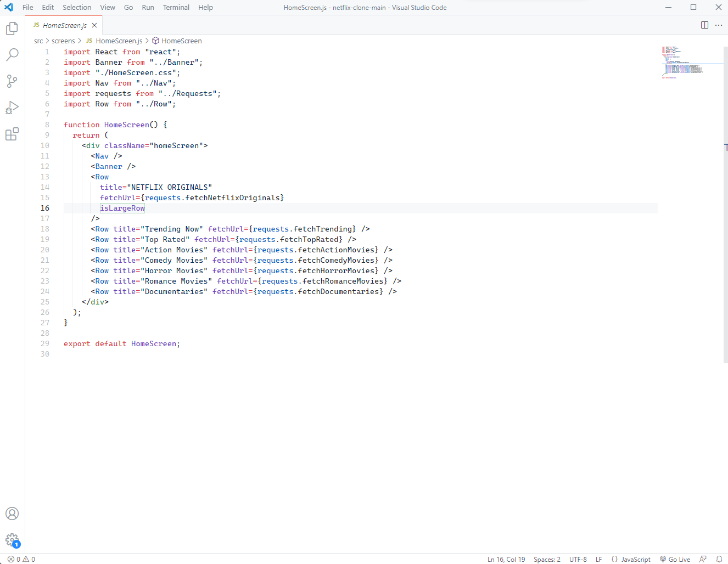Click "Top Rated" title text
The image size is (728, 564).
[x=165, y=239]
